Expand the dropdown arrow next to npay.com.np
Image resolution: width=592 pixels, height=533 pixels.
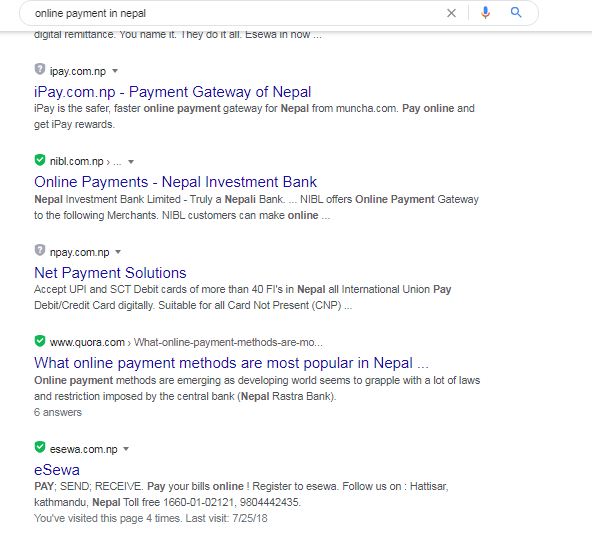(x=118, y=252)
